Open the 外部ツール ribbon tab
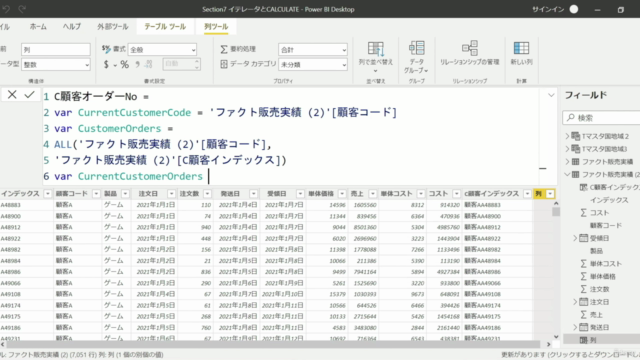The width and height of the screenshot is (640, 360). pyautogui.click(x=113, y=27)
